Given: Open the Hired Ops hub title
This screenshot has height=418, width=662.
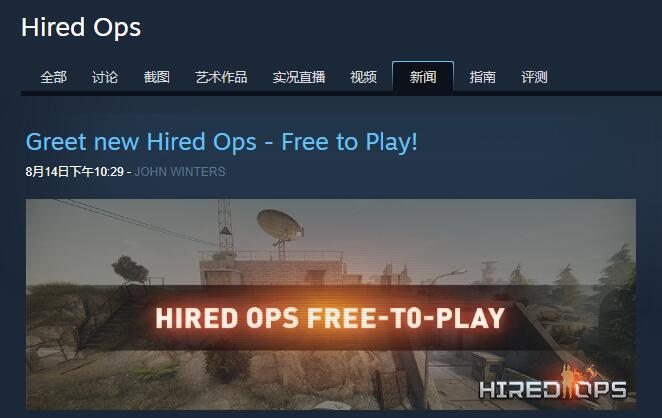Looking at the screenshot, I should pos(81,28).
